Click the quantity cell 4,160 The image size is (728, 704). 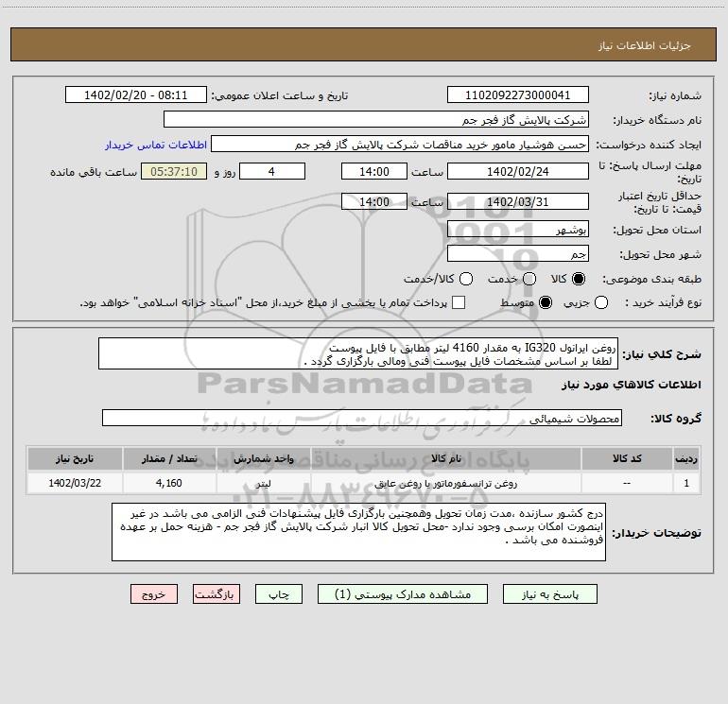(169, 483)
